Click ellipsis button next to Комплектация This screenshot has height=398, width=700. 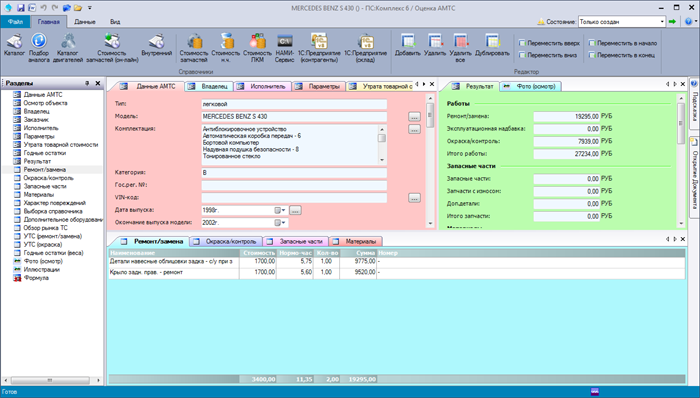414,129
